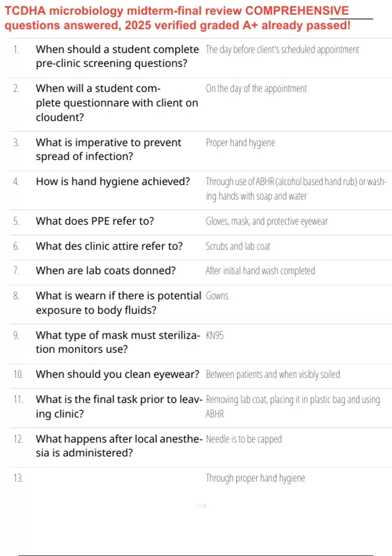Select question 'When are lab coats donned?'
The width and height of the screenshot is (392, 556).
(x=106, y=271)
